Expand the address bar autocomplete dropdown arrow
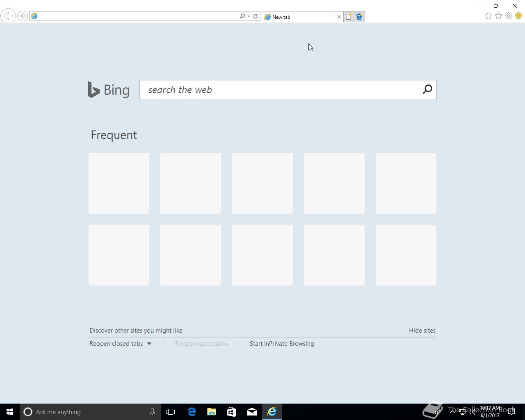The image size is (525, 420). 249,16
